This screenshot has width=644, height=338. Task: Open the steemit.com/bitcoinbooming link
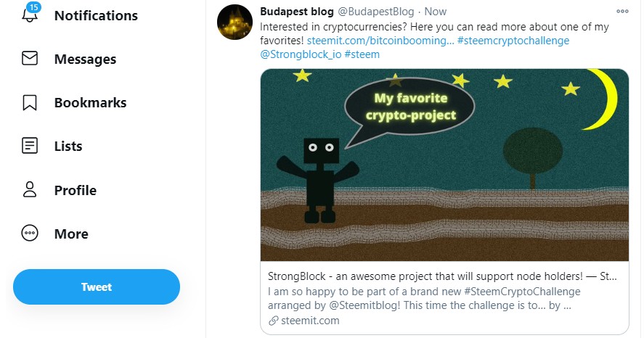(380, 41)
